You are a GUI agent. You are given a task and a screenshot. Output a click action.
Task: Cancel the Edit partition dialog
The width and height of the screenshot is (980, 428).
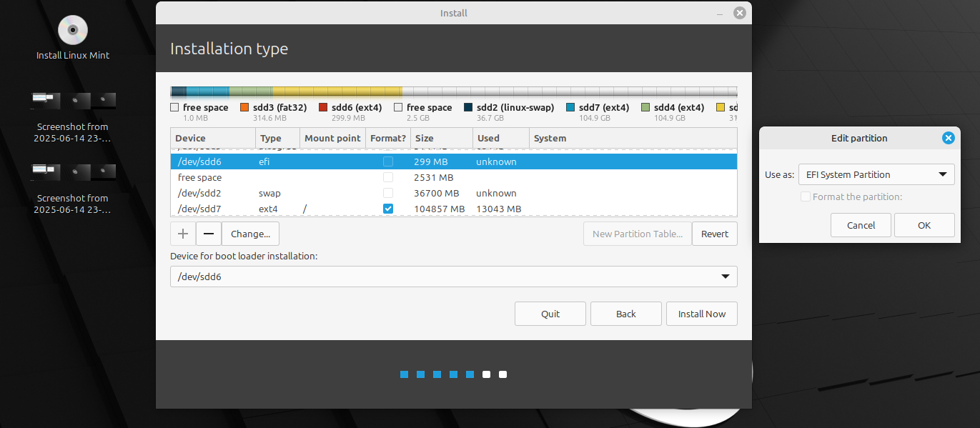[x=861, y=225]
